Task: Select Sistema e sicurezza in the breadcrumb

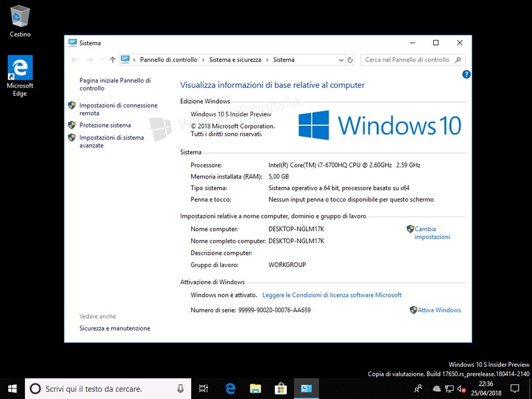Action: 237,59
